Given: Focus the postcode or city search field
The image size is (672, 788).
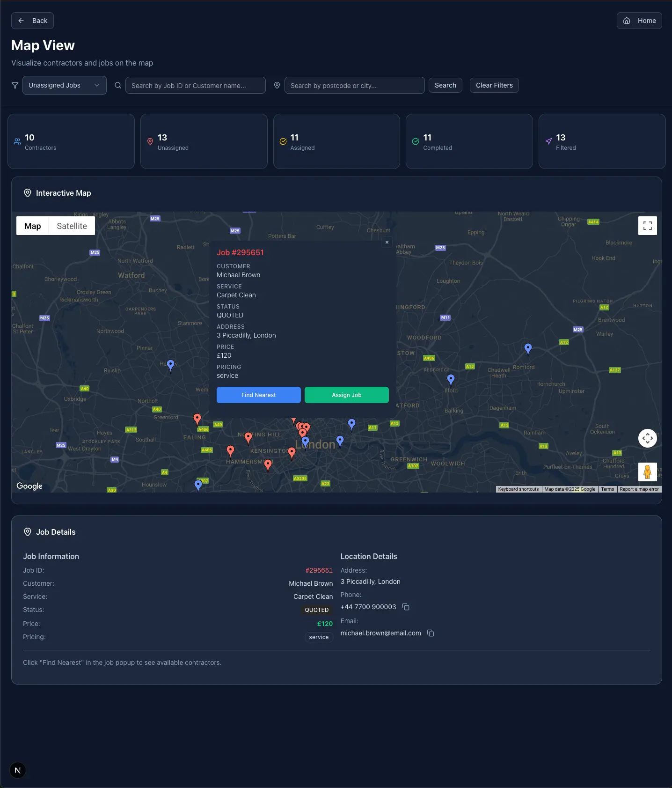Looking at the screenshot, I should point(355,85).
